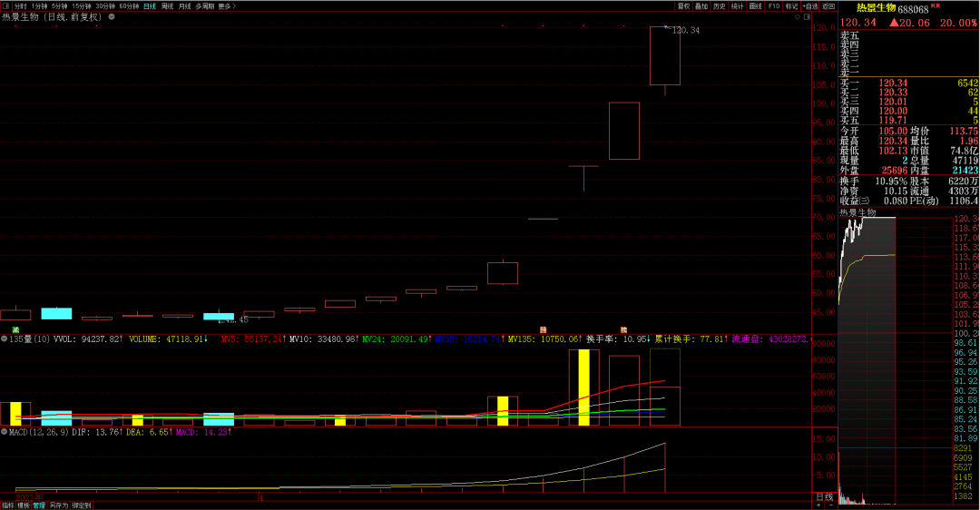
Task: Open dropdown arrow beside 热景生物 (日线,前复权) title
Action: coord(112,17)
